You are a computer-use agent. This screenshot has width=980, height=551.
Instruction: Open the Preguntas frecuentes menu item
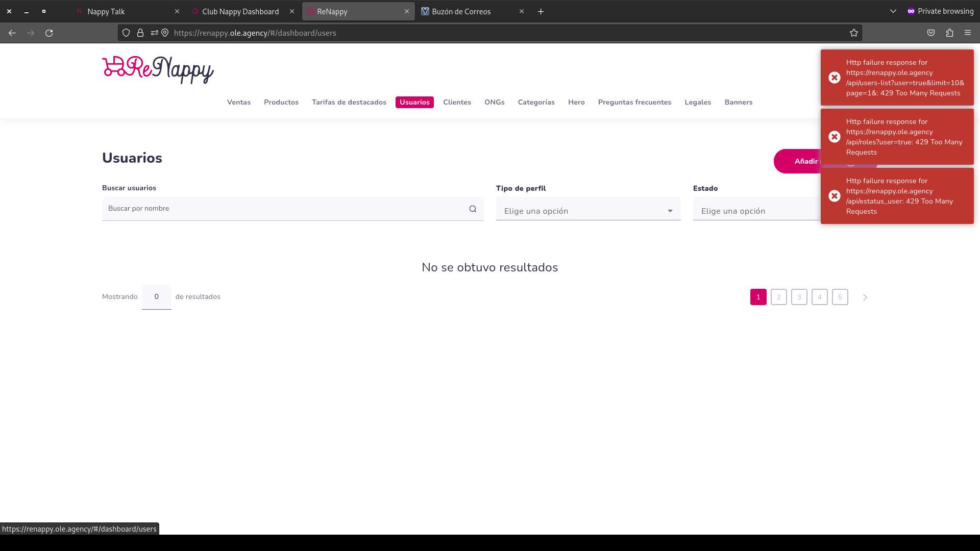[634, 102]
